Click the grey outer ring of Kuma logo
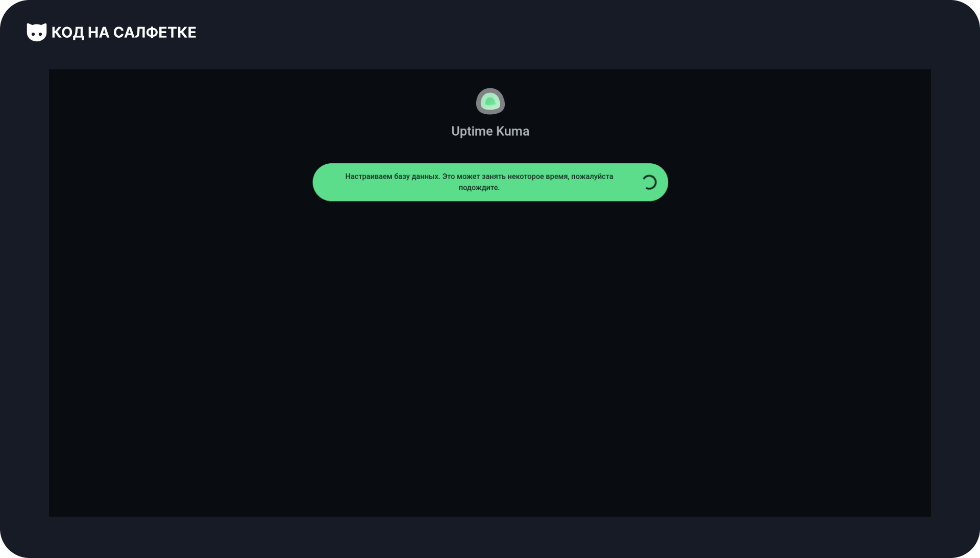Image resolution: width=980 pixels, height=558 pixels. click(x=479, y=102)
